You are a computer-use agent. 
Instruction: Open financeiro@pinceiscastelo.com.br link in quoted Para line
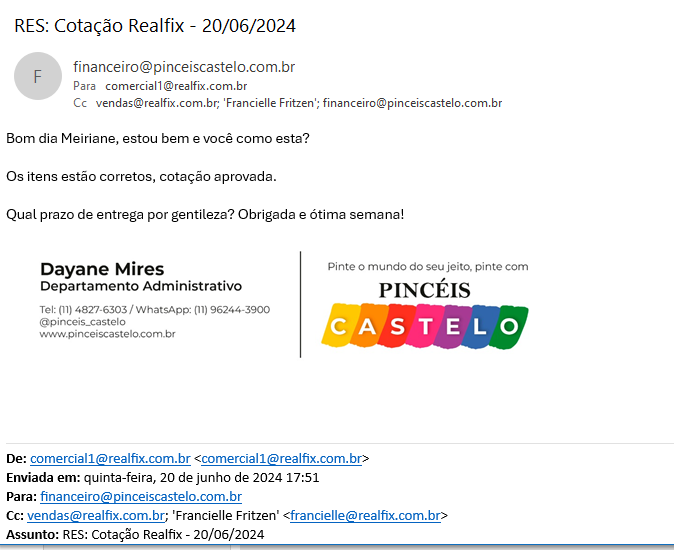[141, 497]
